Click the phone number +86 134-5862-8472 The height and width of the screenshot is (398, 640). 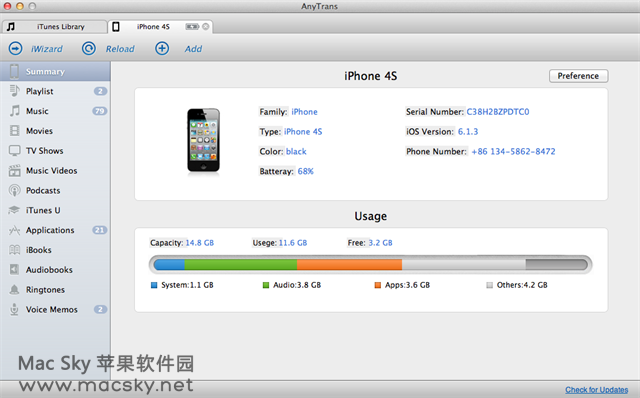click(513, 151)
